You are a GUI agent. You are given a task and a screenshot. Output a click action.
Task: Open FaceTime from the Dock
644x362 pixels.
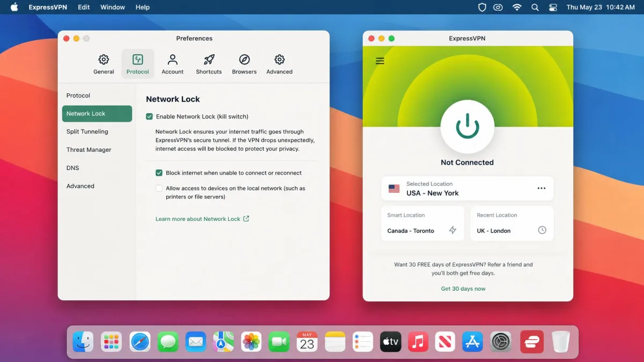click(279, 342)
